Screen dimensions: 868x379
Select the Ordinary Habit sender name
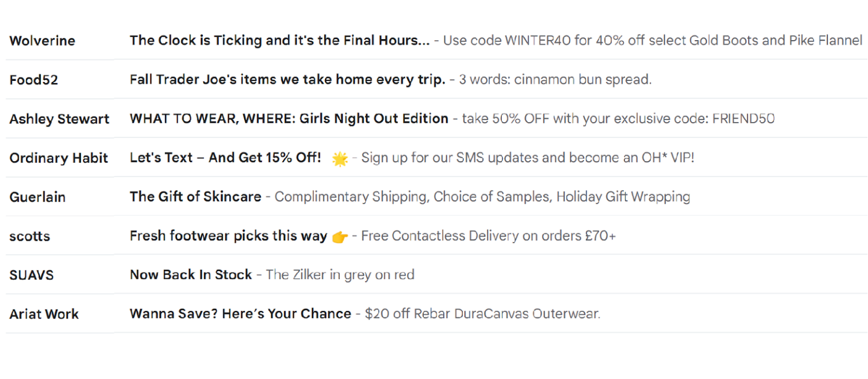[x=59, y=158]
